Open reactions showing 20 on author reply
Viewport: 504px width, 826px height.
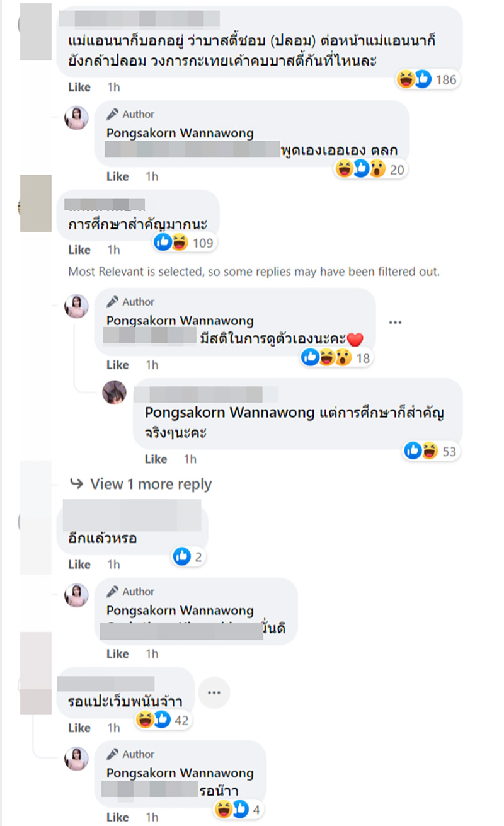pos(371,169)
